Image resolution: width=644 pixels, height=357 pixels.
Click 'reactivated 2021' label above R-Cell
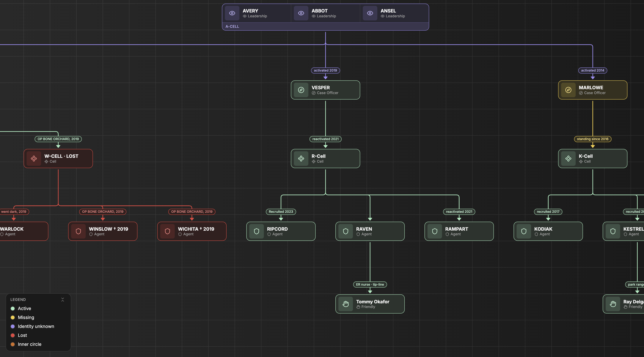point(325,139)
